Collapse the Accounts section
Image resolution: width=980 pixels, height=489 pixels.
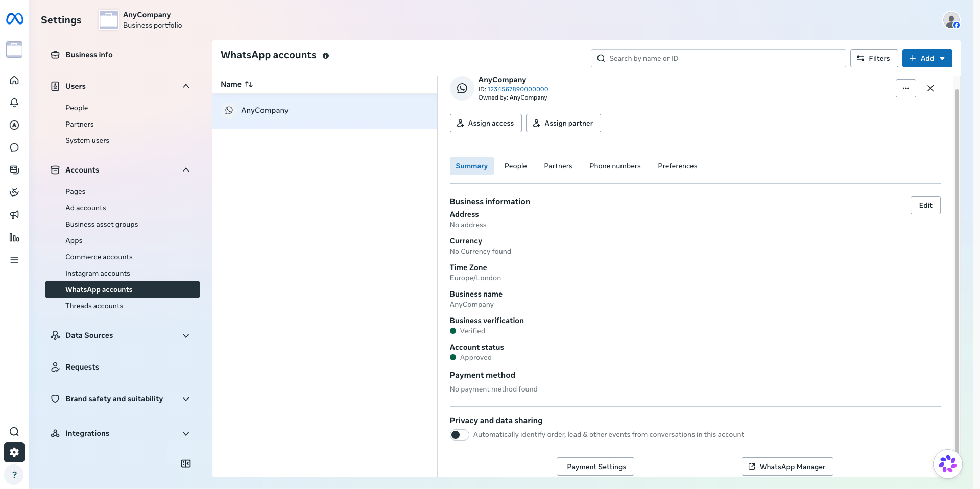186,170
